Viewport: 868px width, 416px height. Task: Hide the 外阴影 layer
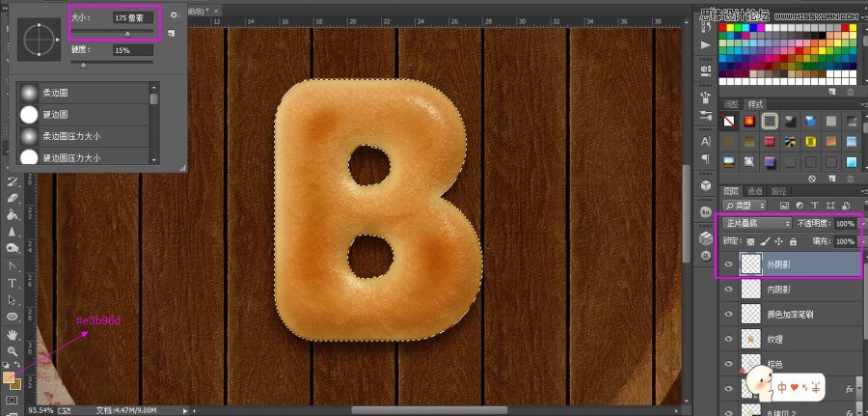pyautogui.click(x=728, y=264)
